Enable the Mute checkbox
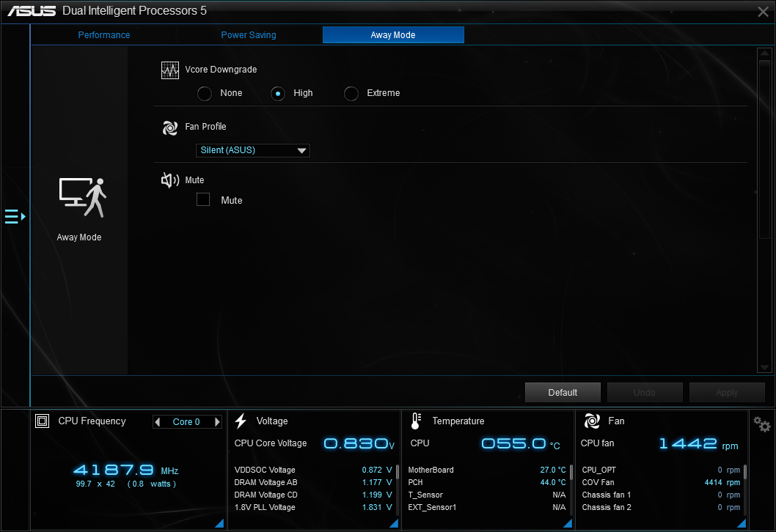Viewport: 776px width, 532px height. (x=203, y=199)
